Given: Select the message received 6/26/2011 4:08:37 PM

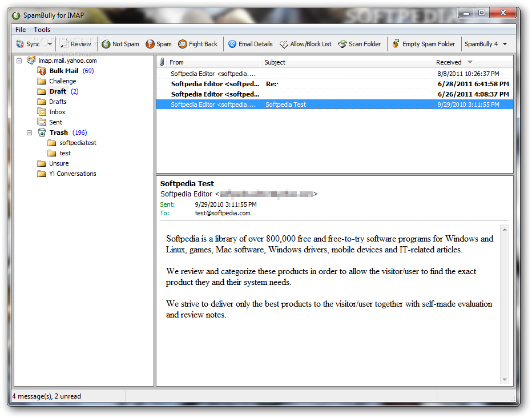Looking at the screenshot, I should (x=334, y=94).
